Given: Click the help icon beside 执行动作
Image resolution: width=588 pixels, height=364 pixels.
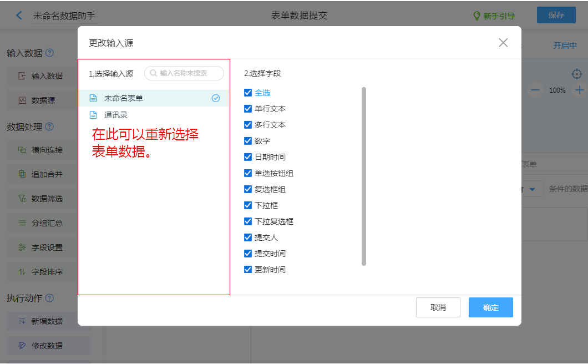Looking at the screenshot, I should 49,298.
